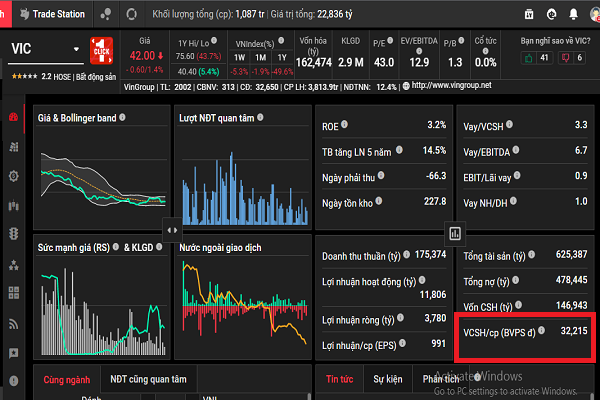
Task: Select the 1M VNIndex period
Action: 261,57
